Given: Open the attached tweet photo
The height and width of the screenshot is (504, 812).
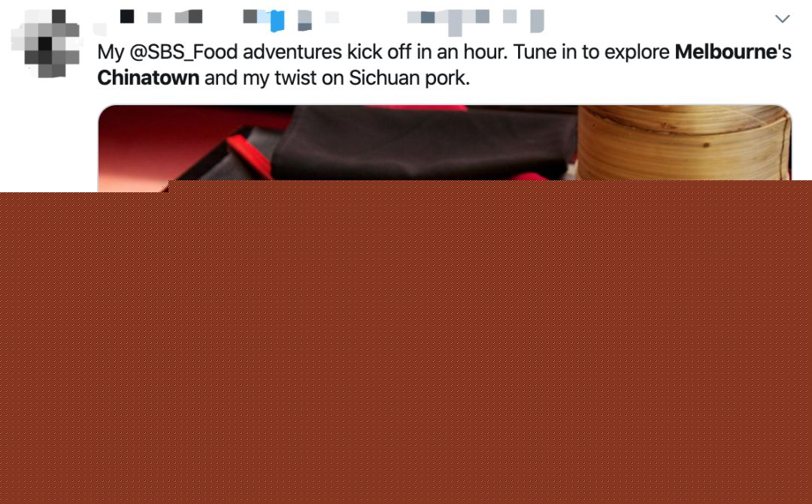Looking at the screenshot, I should click(444, 143).
